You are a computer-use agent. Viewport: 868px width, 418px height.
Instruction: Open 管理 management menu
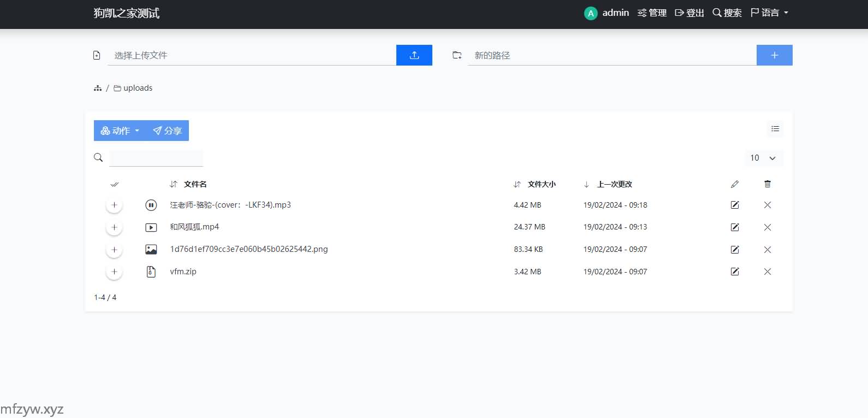652,13
